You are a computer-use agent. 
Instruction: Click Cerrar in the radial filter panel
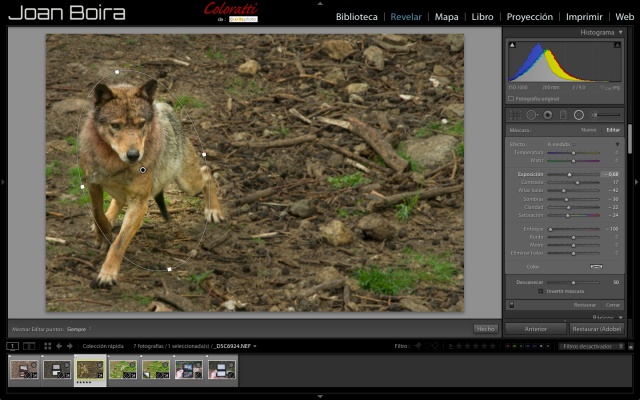click(x=613, y=305)
